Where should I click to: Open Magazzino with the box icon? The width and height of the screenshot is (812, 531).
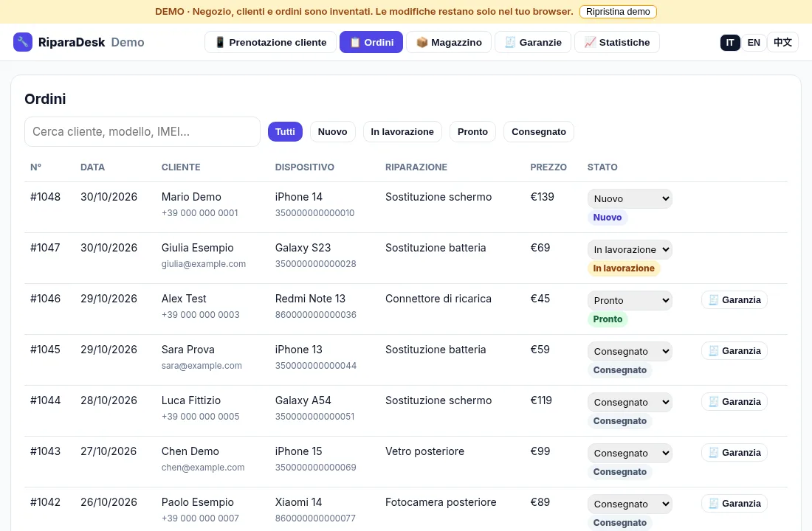click(449, 43)
